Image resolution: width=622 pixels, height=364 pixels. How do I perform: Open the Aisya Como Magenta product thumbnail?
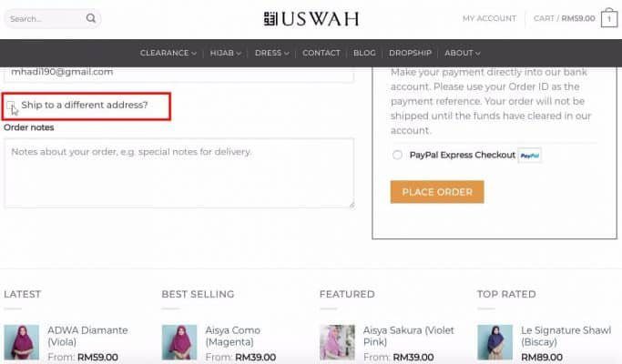(179, 342)
